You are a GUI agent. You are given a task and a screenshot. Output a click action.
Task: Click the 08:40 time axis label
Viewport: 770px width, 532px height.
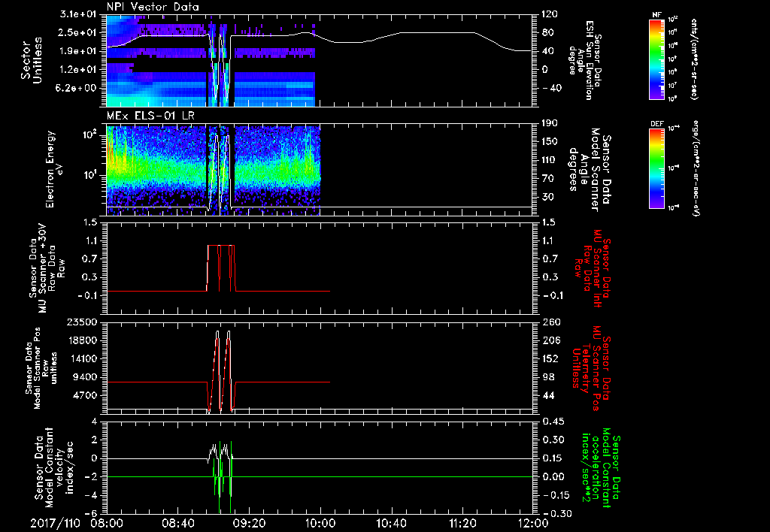pyautogui.click(x=177, y=523)
